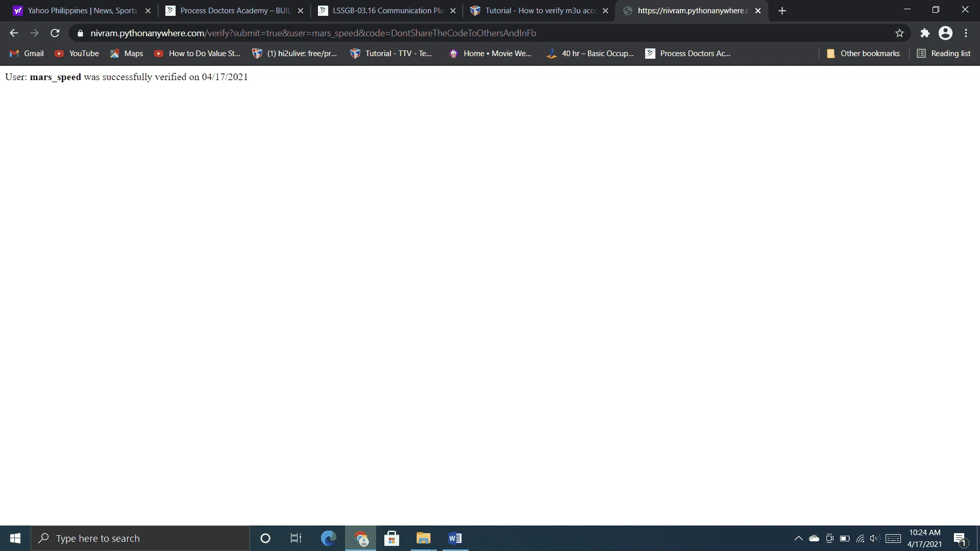Open Process Doctors Ac... bookmark
The height and width of the screenshot is (551, 980).
pyautogui.click(x=688, y=54)
